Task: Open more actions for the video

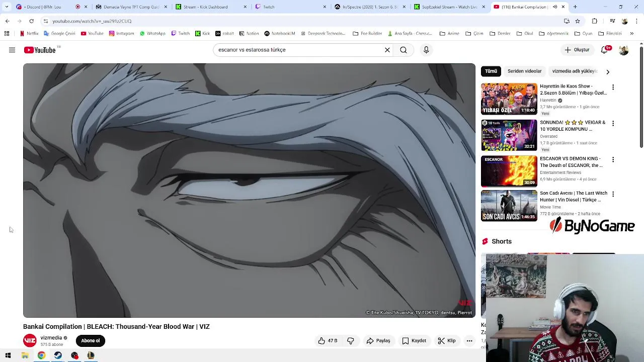Action: (469, 341)
